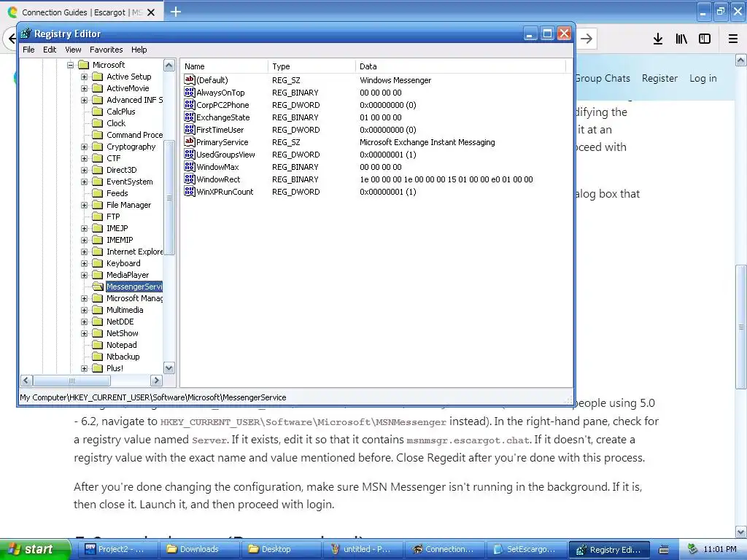
Task: Open the Favorites menu
Action: click(x=107, y=50)
